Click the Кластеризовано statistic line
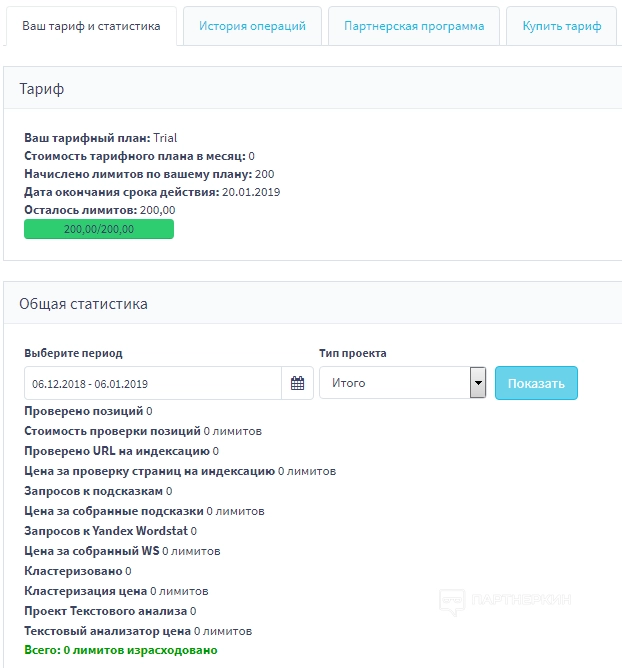The image size is (622, 668). [78, 571]
